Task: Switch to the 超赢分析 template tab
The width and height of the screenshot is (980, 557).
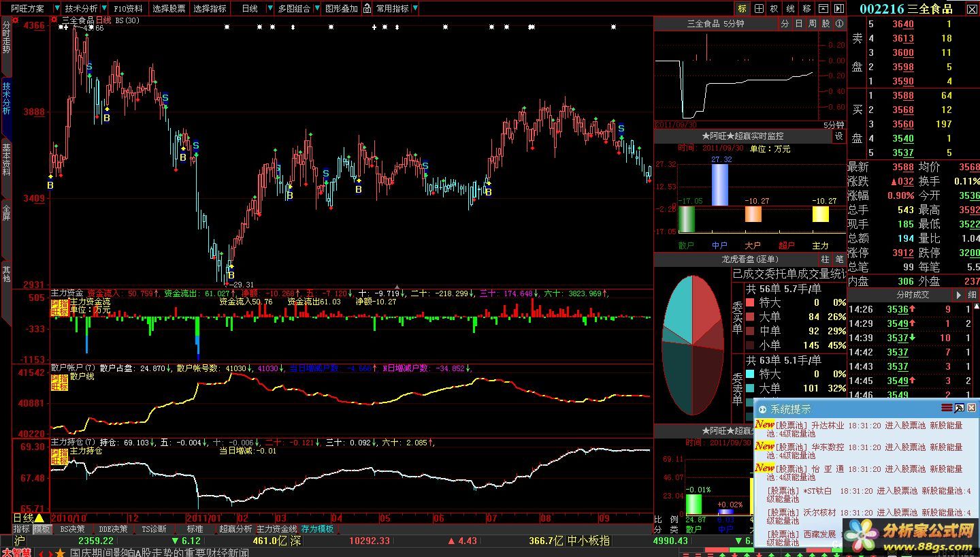Action: [235, 529]
